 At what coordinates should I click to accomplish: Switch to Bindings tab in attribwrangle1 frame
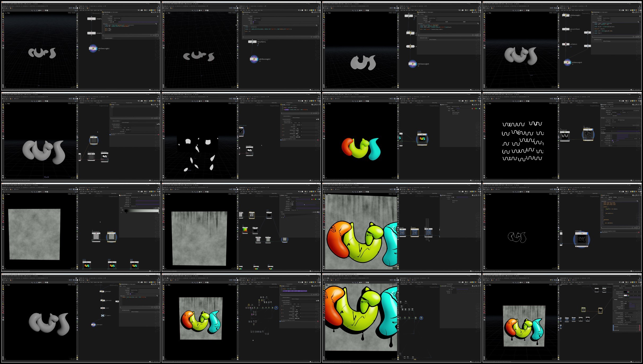107,14
